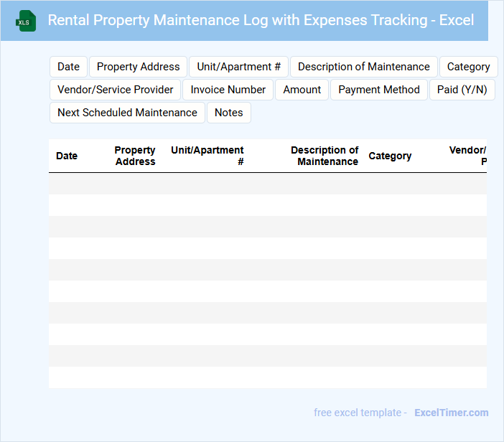504x442 pixels.
Task: Select the Unit/Apartment # tag
Action: pyautogui.click(x=238, y=67)
